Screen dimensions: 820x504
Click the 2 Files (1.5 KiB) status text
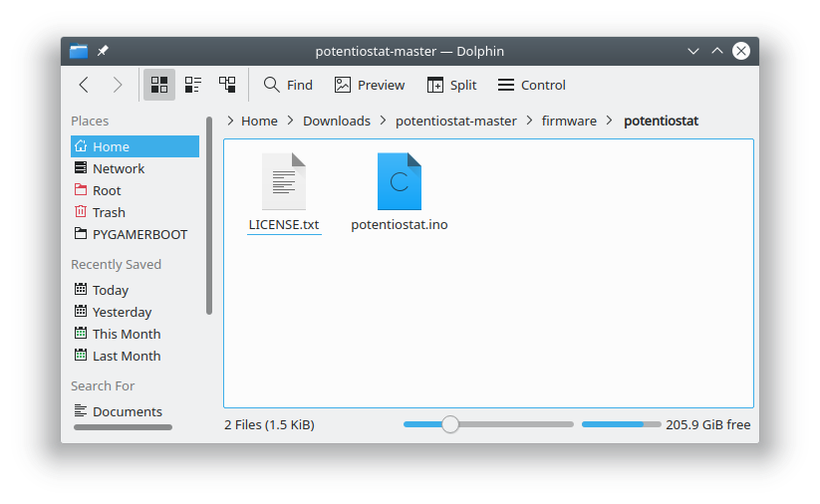(x=269, y=424)
